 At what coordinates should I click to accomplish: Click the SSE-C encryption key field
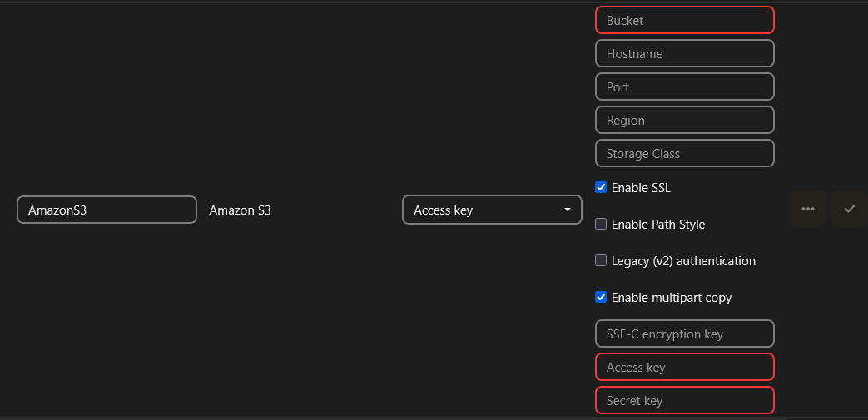click(x=684, y=334)
